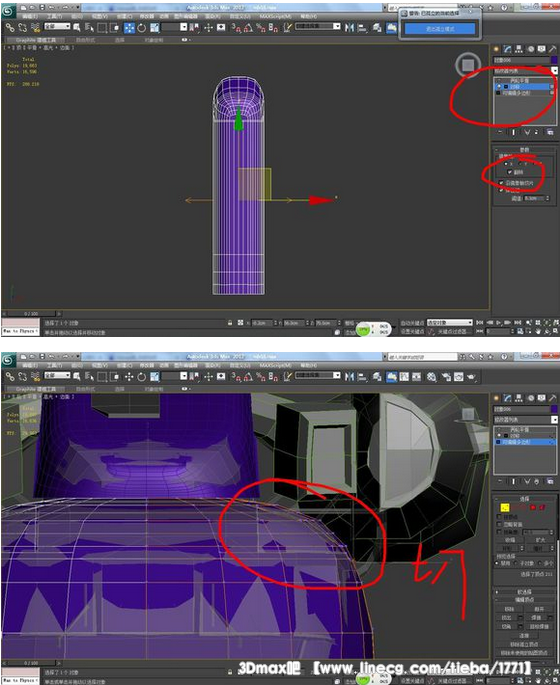Open modifier list dropdown in upper panel

(x=554, y=70)
